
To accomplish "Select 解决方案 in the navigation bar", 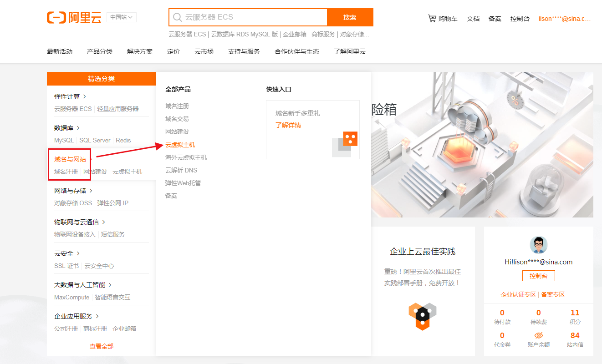I will [x=140, y=51].
